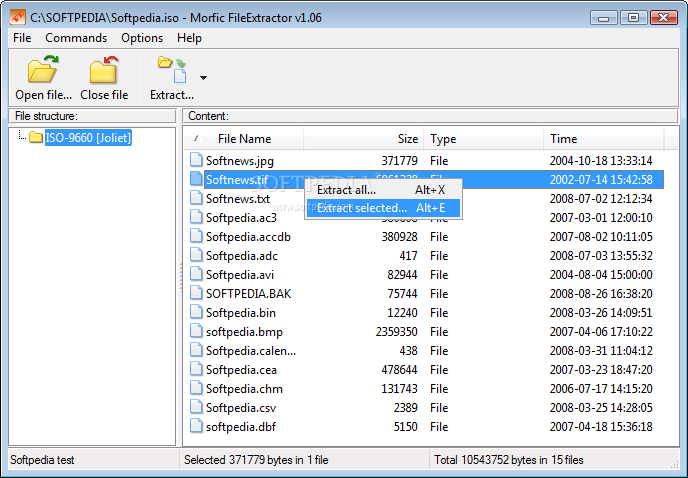688x478 pixels.
Task: Select the Softpedia.chm file name
Action: pos(244,389)
